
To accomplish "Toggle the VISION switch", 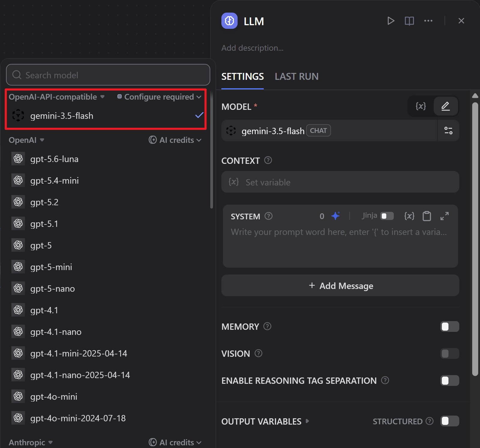I will [x=450, y=353].
